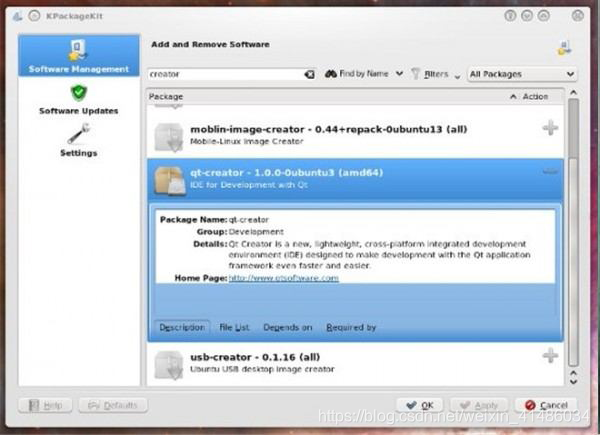Switch to the Depends on tab
This screenshot has height=435, width=600.
tap(288, 327)
